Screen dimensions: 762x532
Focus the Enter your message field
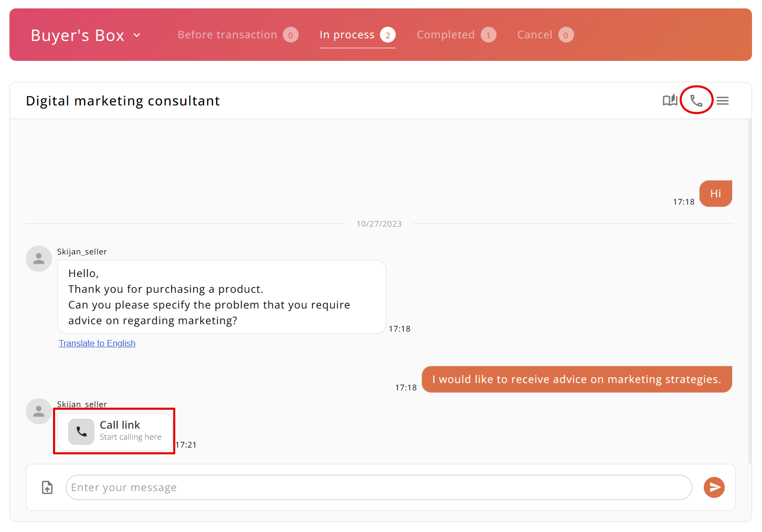(378, 487)
